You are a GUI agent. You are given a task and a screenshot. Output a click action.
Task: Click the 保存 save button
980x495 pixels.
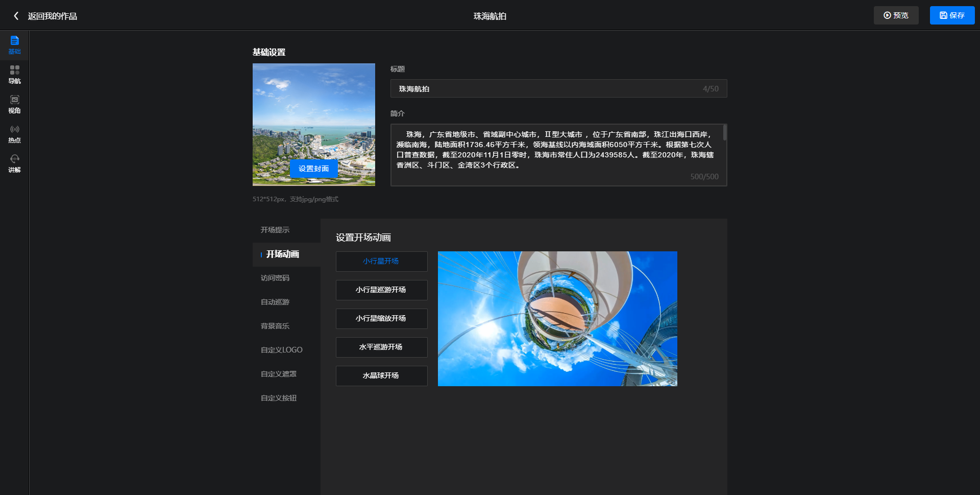tap(952, 15)
